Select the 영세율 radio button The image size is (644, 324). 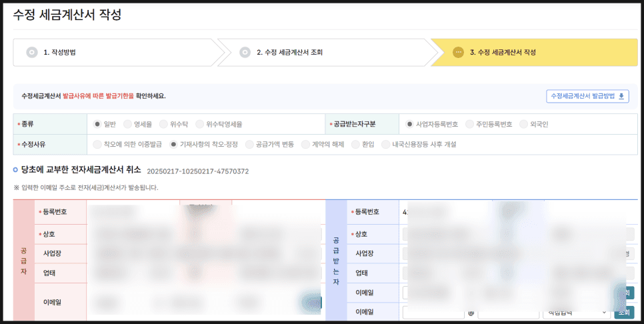127,124
